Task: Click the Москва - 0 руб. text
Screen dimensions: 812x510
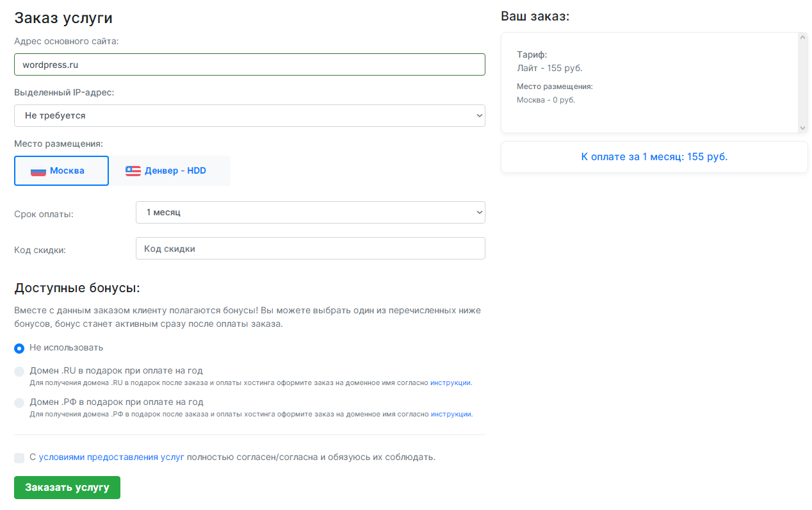Action: pos(546,100)
